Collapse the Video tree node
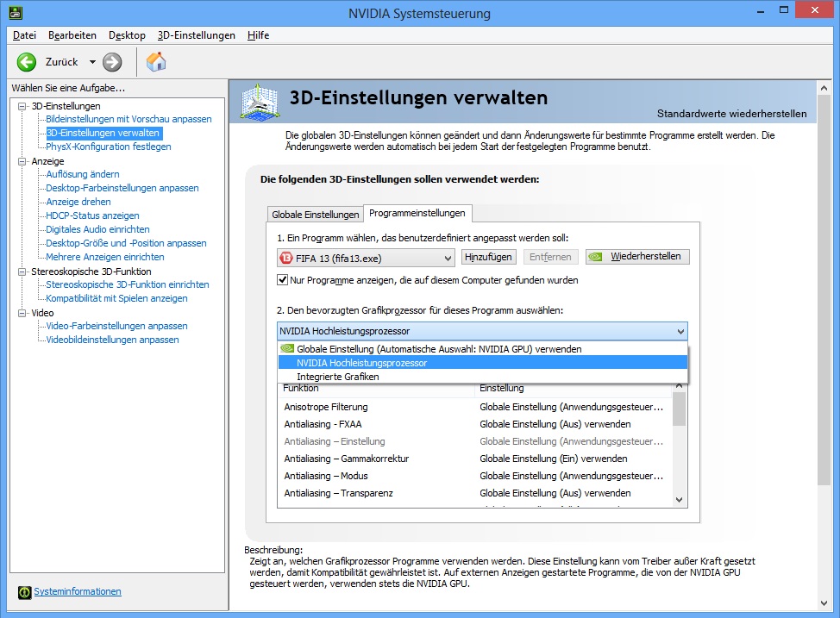This screenshot has width=840, height=618. [x=22, y=313]
